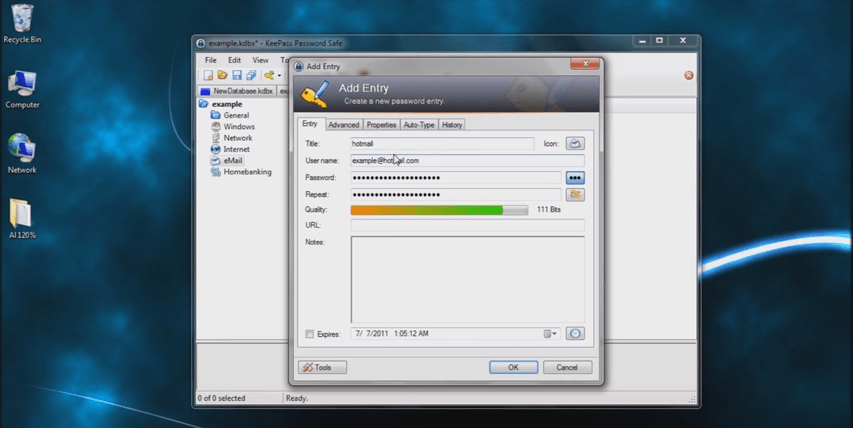Enable the Expires checkbox

point(310,334)
